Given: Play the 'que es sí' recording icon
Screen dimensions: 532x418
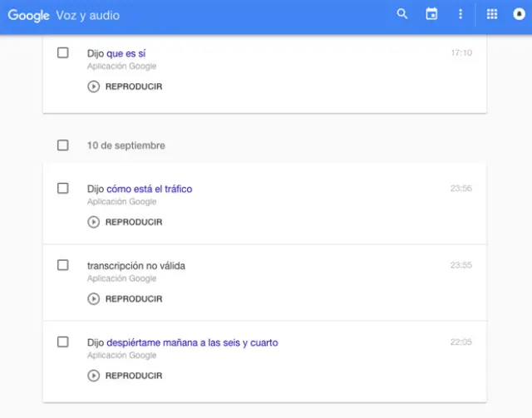Looking at the screenshot, I should 93,86.
